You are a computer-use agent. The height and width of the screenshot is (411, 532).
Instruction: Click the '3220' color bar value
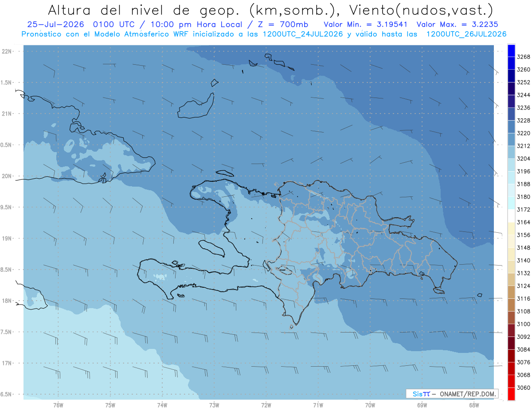tap(524, 133)
